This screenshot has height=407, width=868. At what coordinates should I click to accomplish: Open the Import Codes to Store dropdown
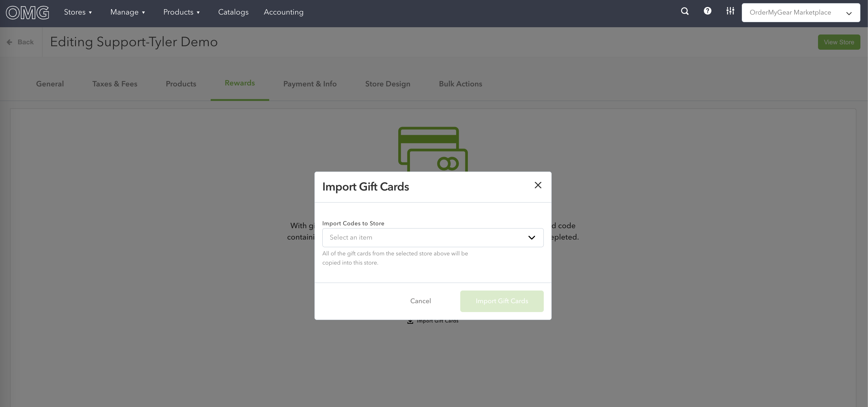point(433,238)
